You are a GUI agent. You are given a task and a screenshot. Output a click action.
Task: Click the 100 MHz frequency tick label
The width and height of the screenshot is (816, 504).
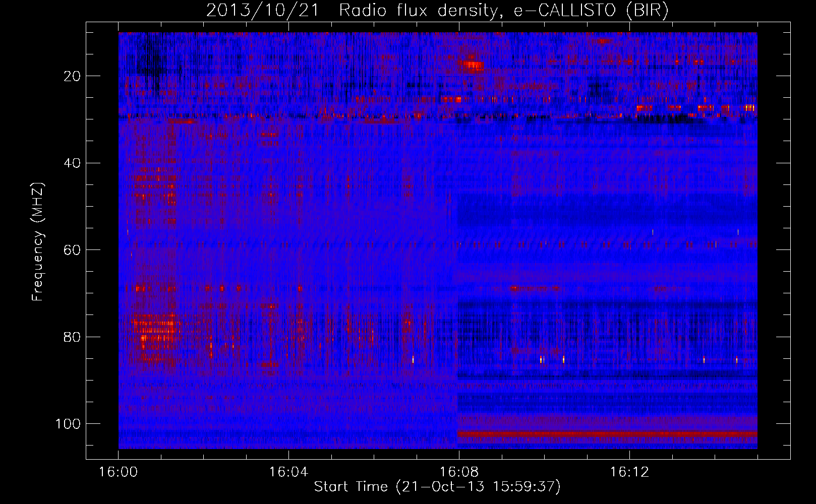(68, 424)
